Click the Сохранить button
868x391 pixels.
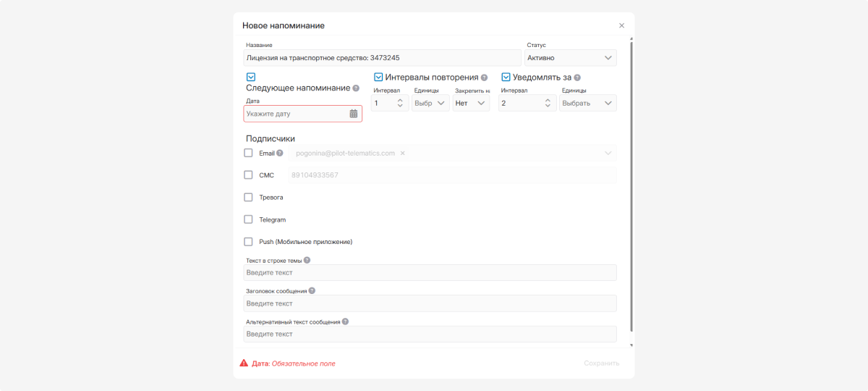click(601, 363)
